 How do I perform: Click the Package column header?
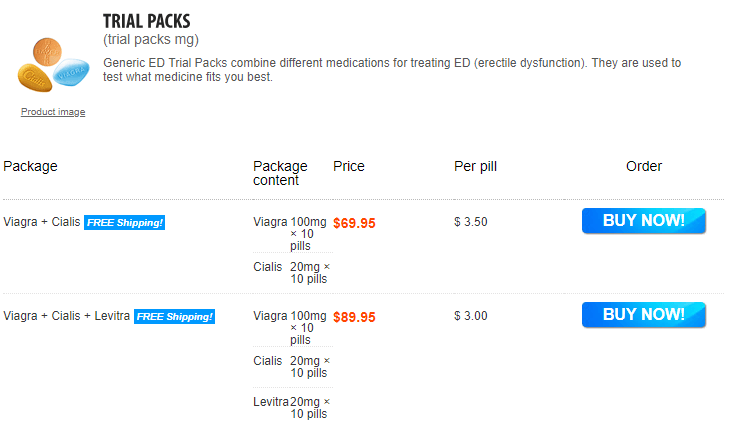coord(30,166)
